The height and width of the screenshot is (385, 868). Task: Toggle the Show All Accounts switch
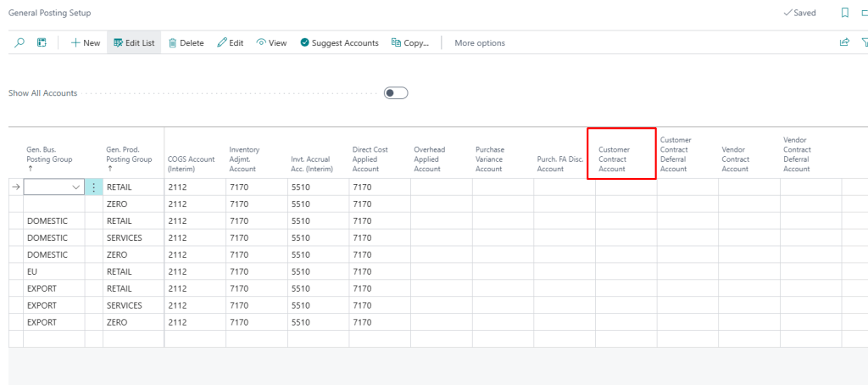(x=396, y=93)
